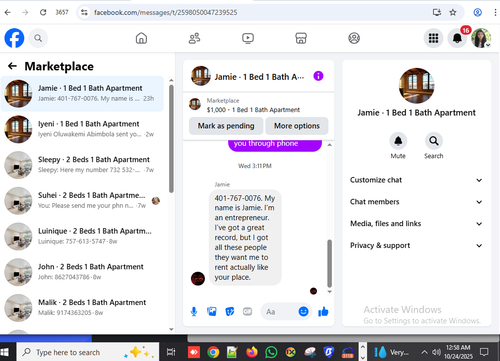
Task: Send a thumbs-up like
Action: pyautogui.click(x=323, y=312)
